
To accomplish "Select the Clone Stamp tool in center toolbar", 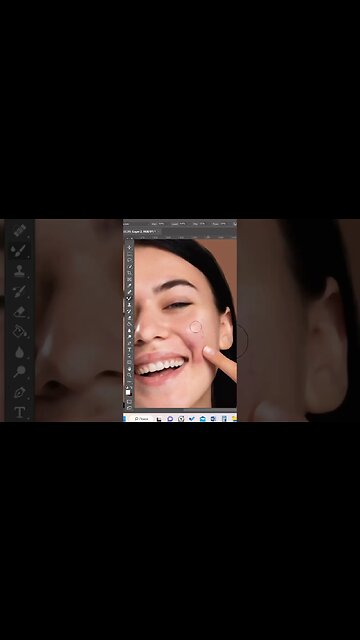I will point(129,304).
